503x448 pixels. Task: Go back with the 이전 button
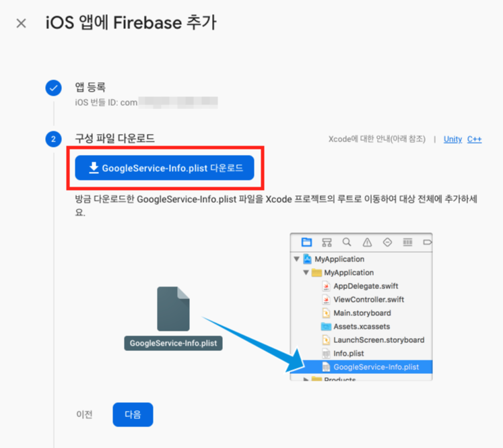tap(84, 414)
